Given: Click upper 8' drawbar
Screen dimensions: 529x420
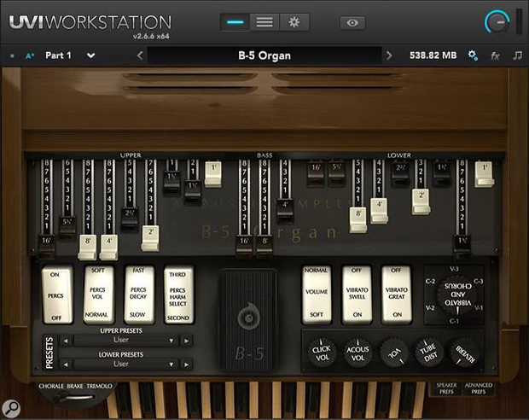Looking at the screenshot, I should tap(88, 248).
